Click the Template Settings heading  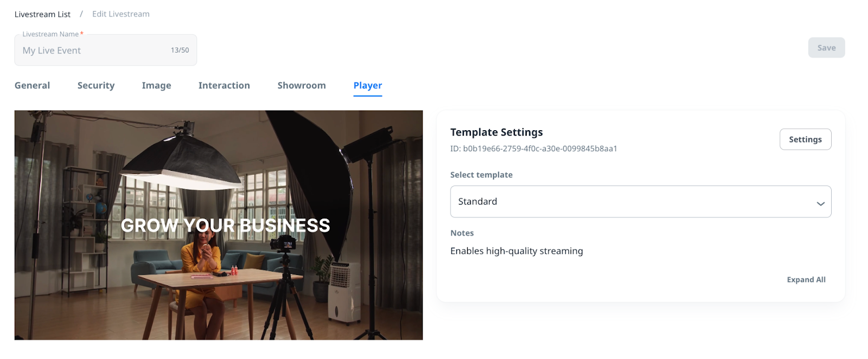pyautogui.click(x=496, y=132)
